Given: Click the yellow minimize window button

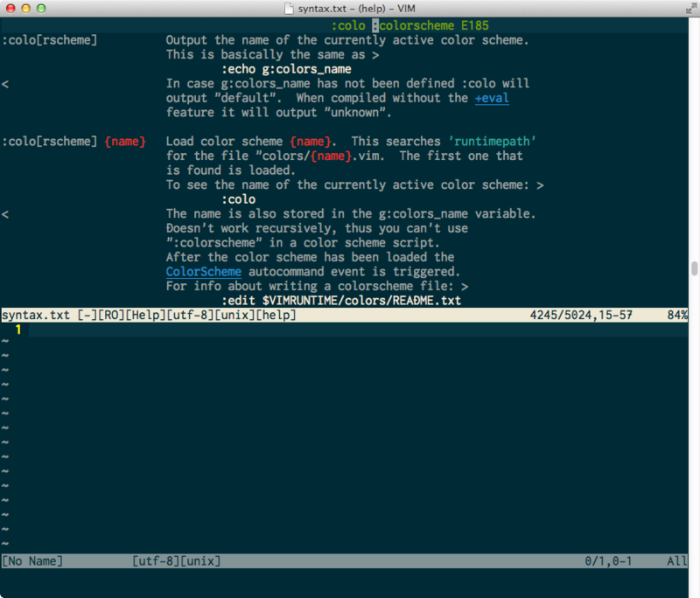Looking at the screenshot, I should tap(26, 9).
